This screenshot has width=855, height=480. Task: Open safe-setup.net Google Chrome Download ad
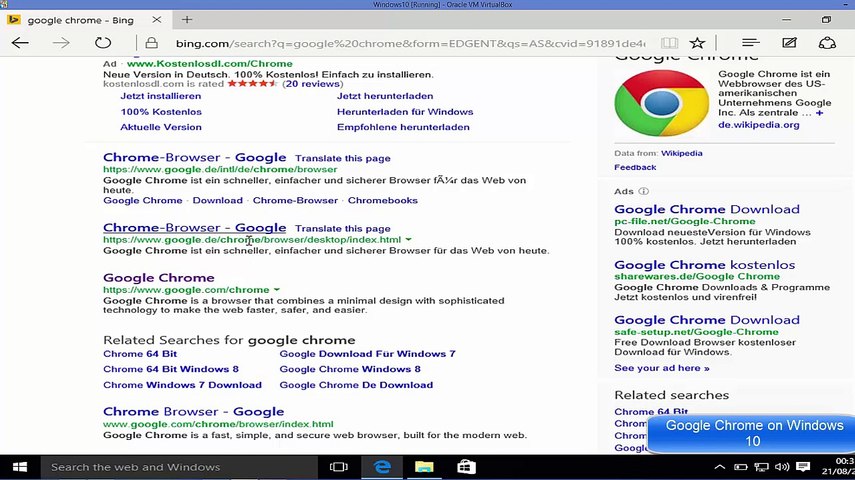707,320
